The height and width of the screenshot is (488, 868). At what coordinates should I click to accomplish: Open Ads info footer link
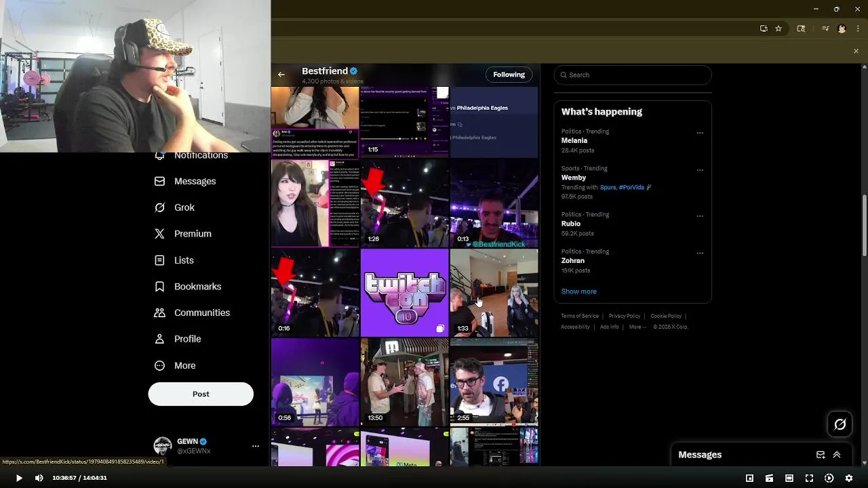609,327
